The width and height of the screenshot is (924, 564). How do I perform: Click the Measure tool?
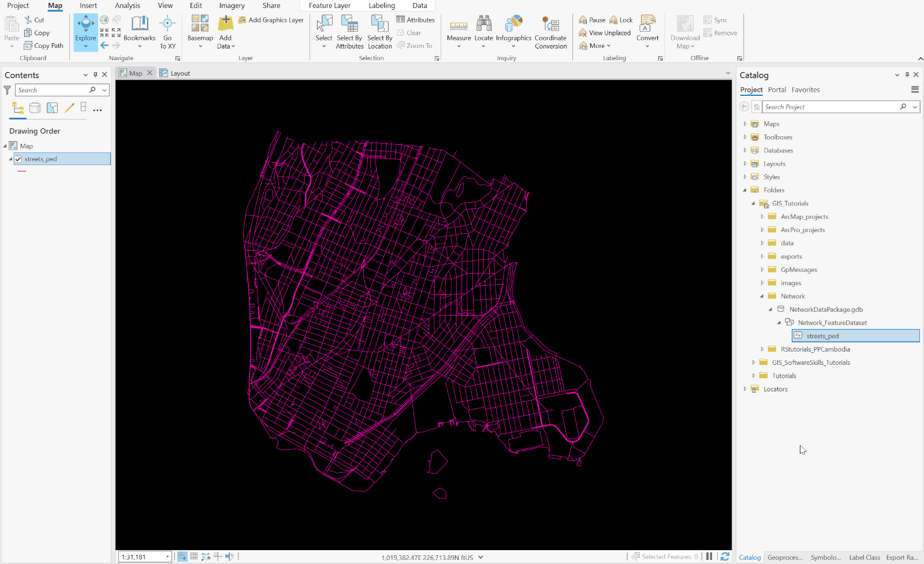pos(459,32)
